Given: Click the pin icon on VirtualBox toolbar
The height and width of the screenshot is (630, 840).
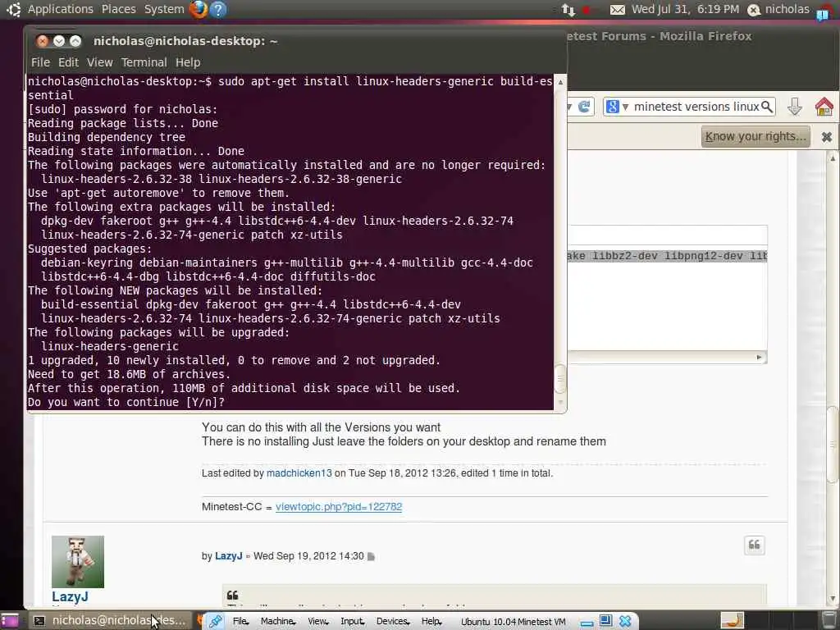Looking at the screenshot, I should pyautogui.click(x=216, y=621).
